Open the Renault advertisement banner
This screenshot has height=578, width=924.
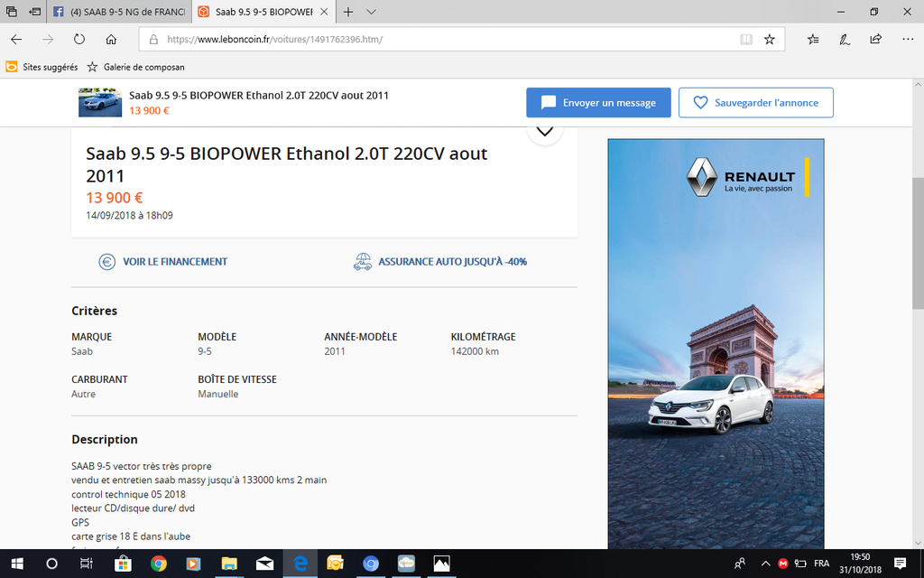click(716, 344)
